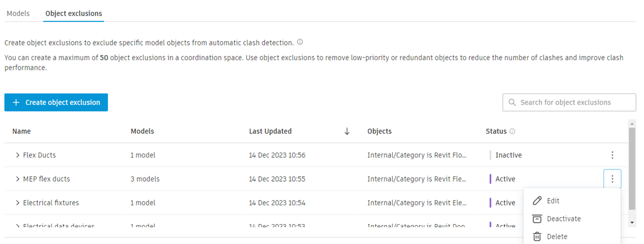Click Create object exclusion button
This screenshot has height=244, width=644.
[x=56, y=103]
